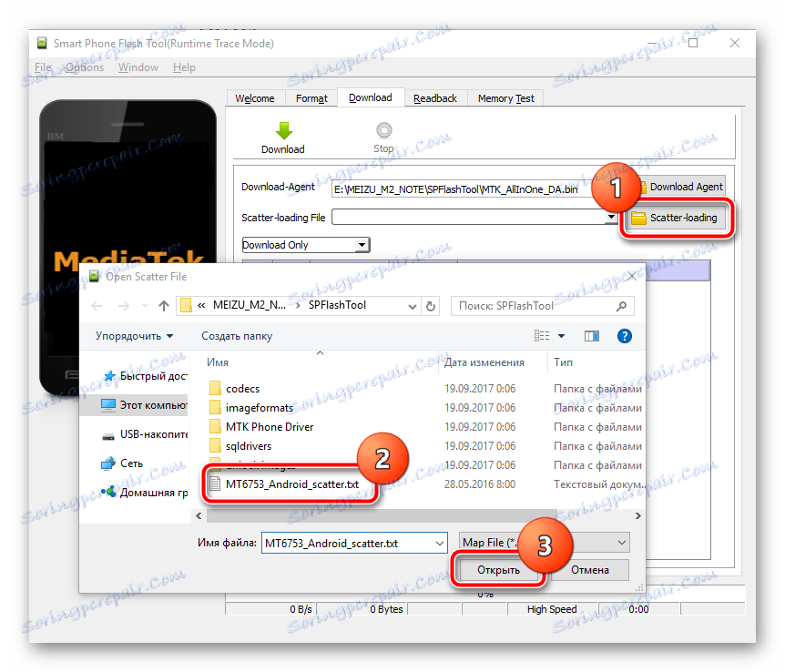Select the imageformats folder
Image resolution: width=785 pixels, height=672 pixels.
coord(260,408)
